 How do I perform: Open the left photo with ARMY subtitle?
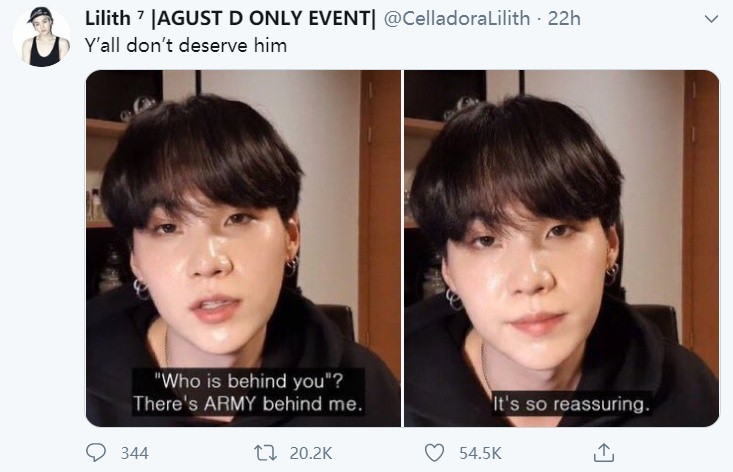(243, 248)
